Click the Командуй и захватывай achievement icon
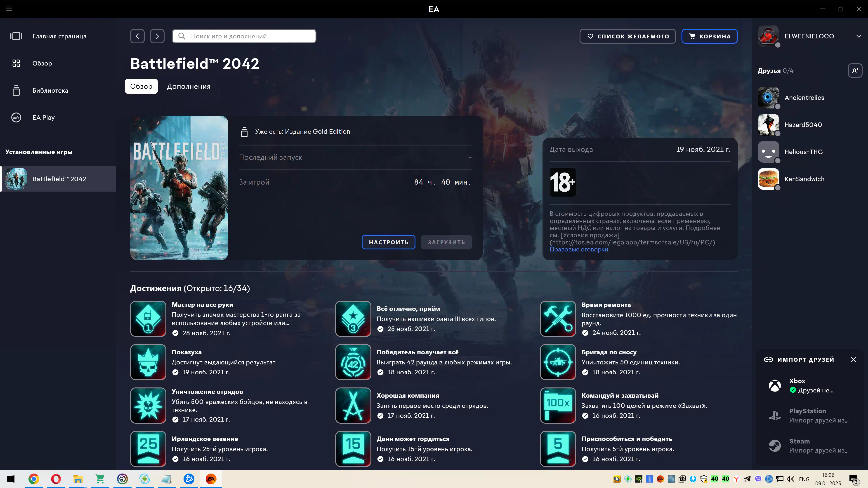Image resolution: width=868 pixels, height=488 pixels. pos(558,406)
